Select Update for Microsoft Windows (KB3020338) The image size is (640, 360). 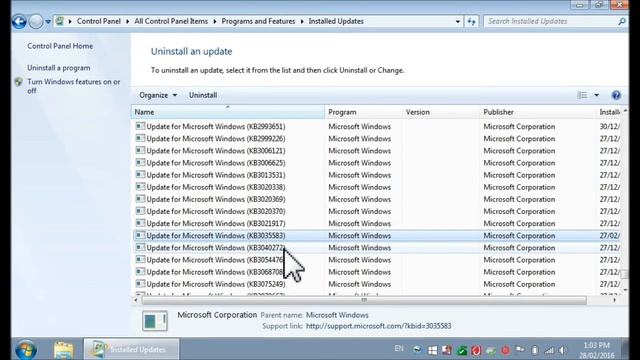pos(376,187)
